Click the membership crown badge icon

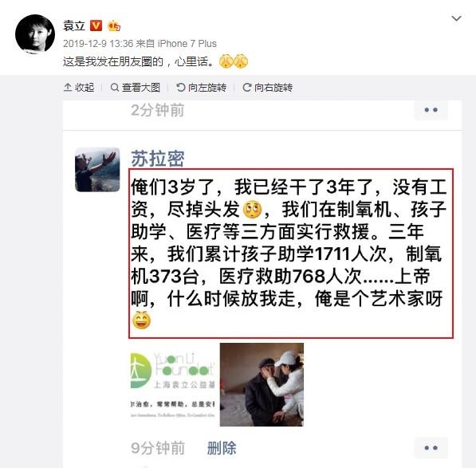[114, 26]
